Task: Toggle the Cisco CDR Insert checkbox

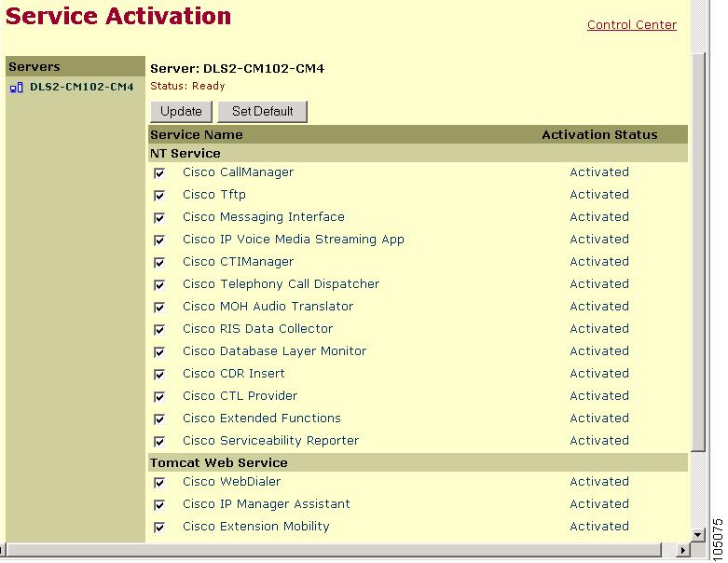Action: pyautogui.click(x=159, y=374)
